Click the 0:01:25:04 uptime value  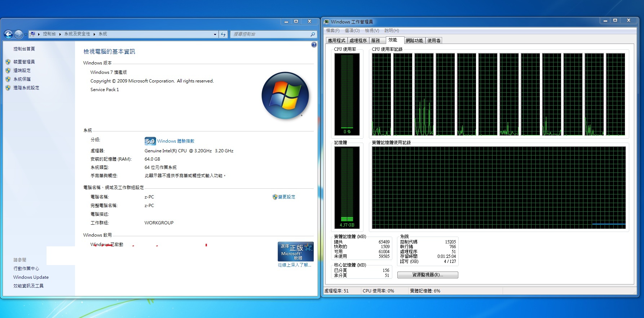click(446, 256)
